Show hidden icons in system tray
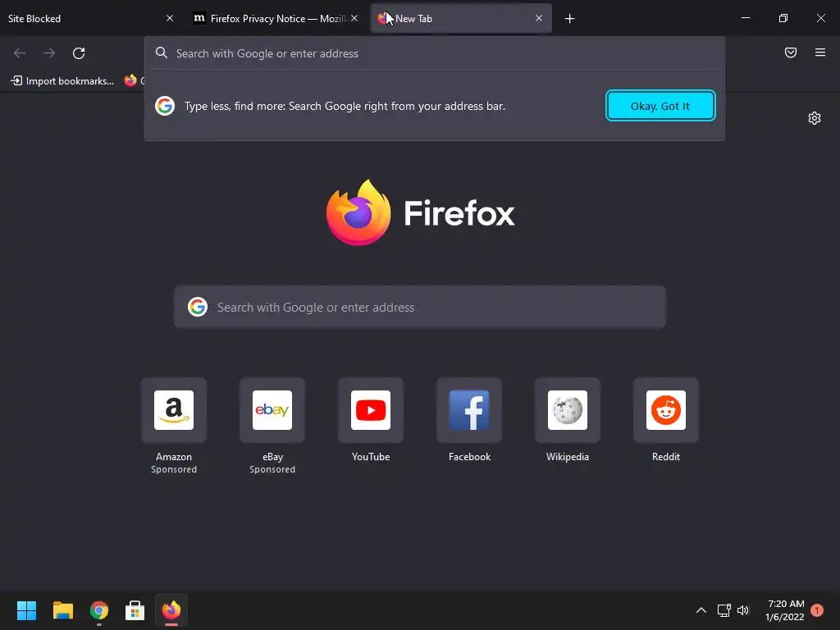Screen dimensions: 840x630 (x=701, y=609)
